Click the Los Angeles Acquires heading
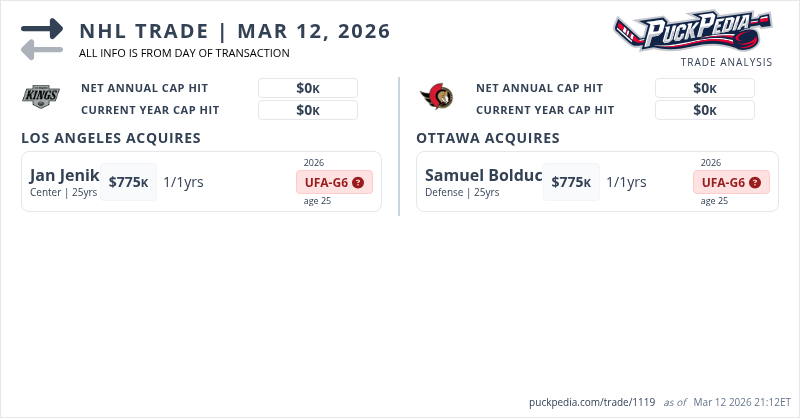Screen dimensions: 800x418 coord(111,138)
